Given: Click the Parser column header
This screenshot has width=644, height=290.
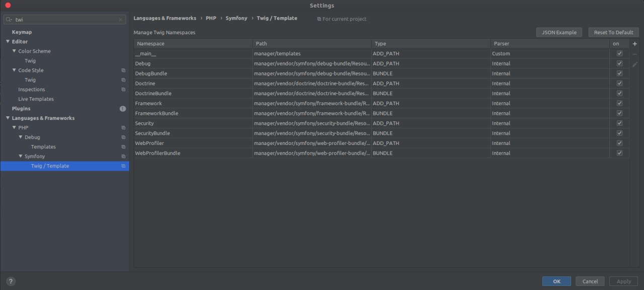Looking at the screenshot, I should point(550,44).
